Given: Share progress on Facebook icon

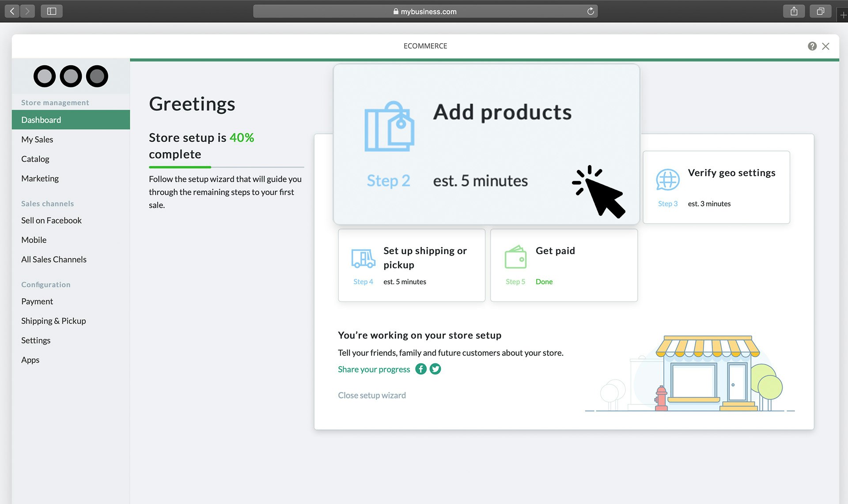Looking at the screenshot, I should coord(421,369).
